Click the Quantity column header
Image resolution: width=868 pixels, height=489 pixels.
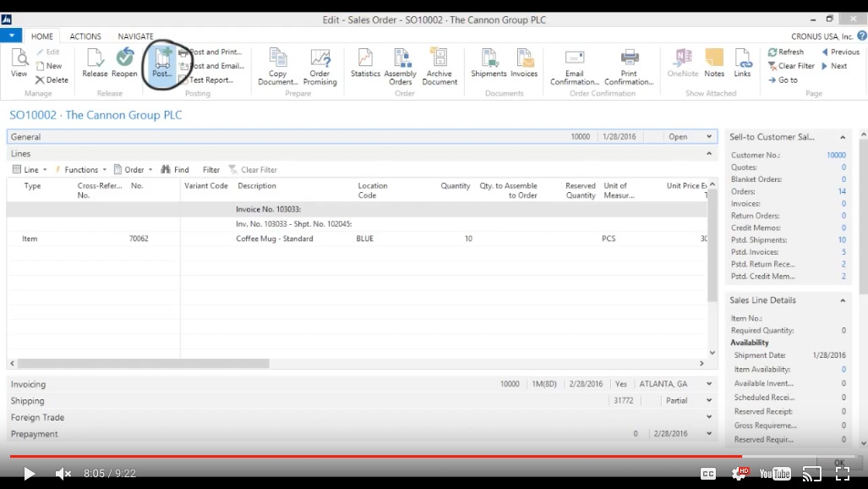point(455,186)
